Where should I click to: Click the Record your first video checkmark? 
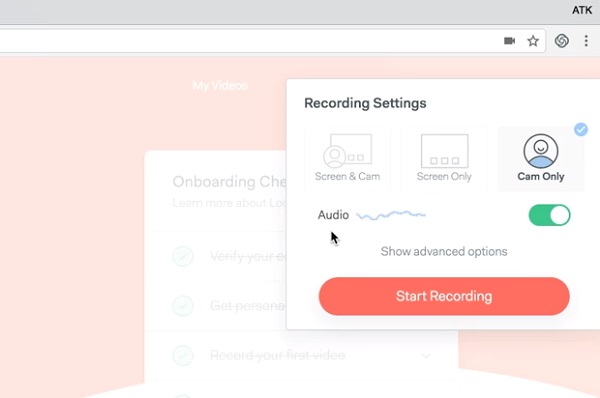coord(183,356)
